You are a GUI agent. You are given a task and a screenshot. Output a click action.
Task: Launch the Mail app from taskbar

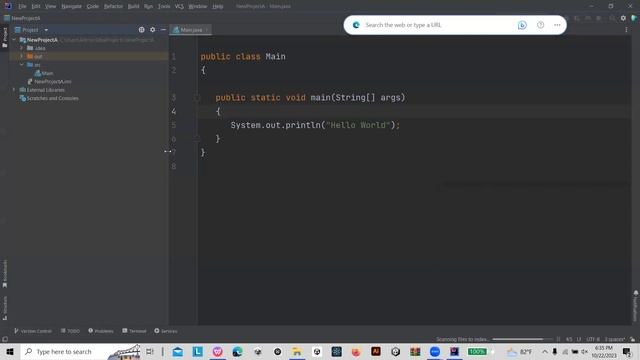point(178,351)
